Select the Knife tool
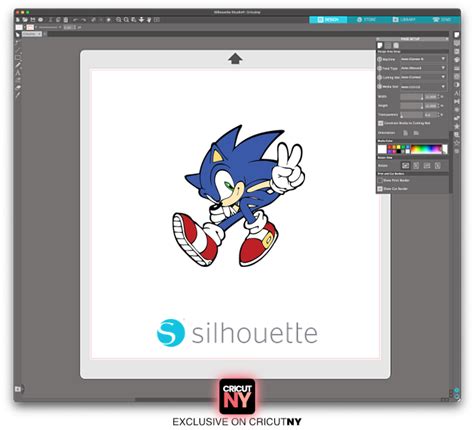The image size is (474, 430). [x=18, y=95]
